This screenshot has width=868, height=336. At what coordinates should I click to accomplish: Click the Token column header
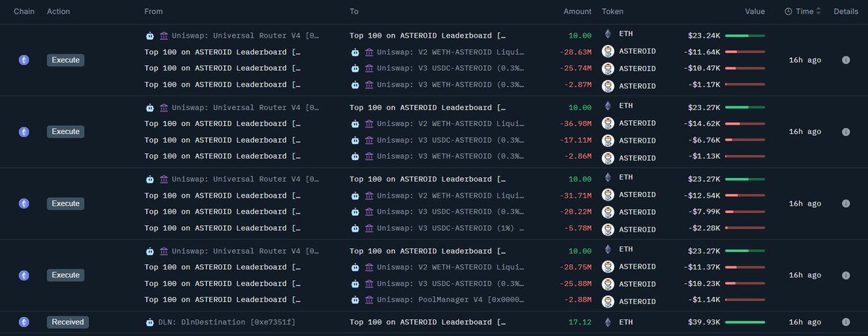612,12
